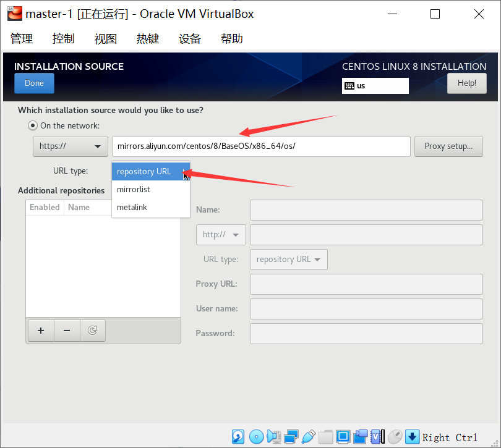
Task: Select the On the network radio button
Action: coord(33,125)
